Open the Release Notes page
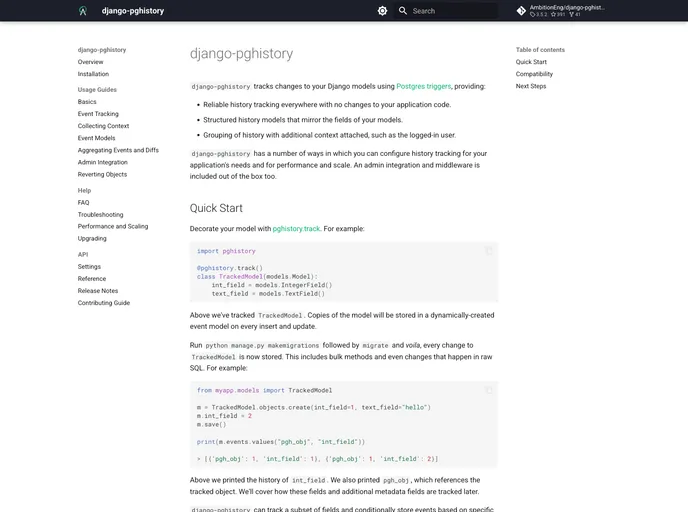 coord(98,291)
